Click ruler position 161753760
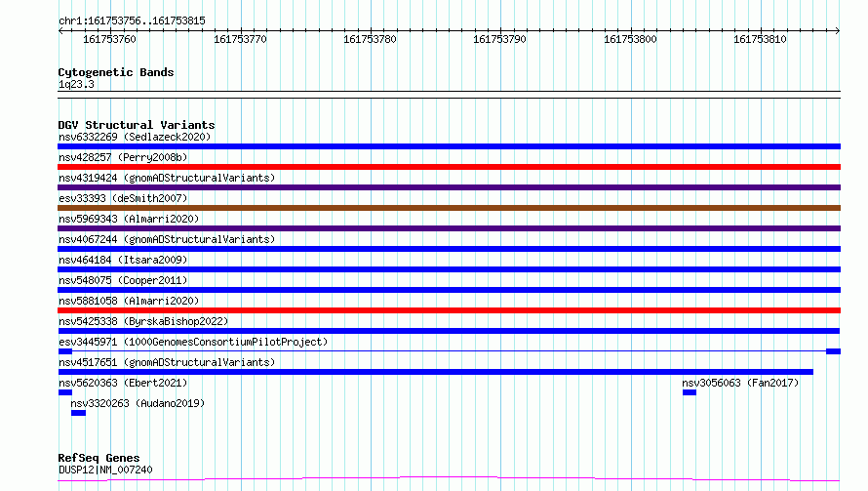The image size is (868, 491). pyautogui.click(x=109, y=39)
